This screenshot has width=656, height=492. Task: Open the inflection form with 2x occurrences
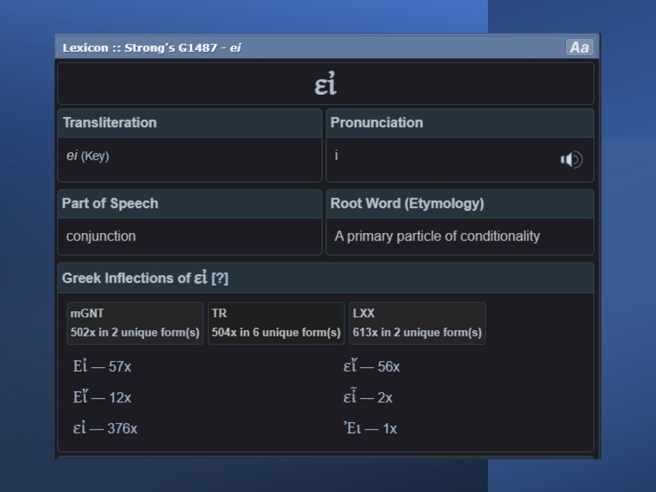pyautogui.click(x=368, y=397)
